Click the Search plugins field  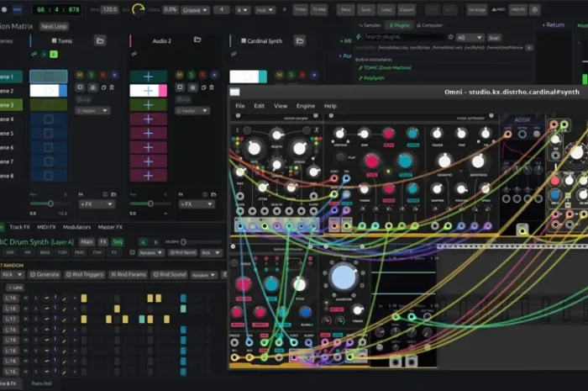click(x=404, y=37)
